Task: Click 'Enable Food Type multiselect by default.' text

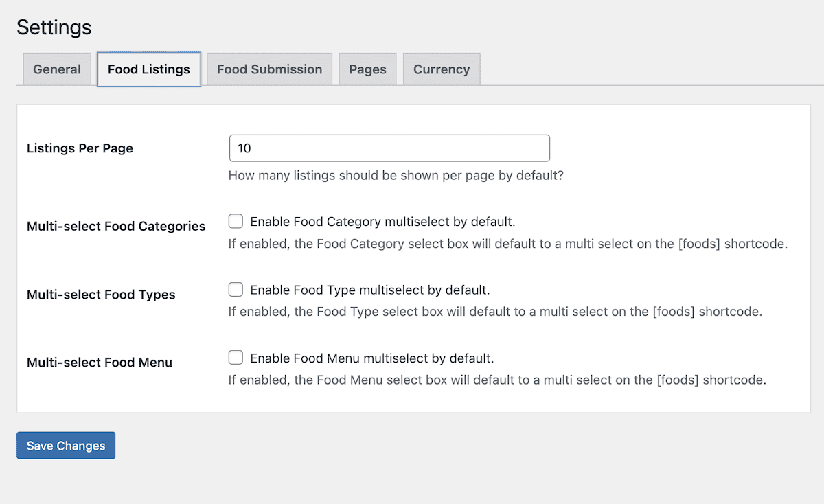Action: (370, 290)
